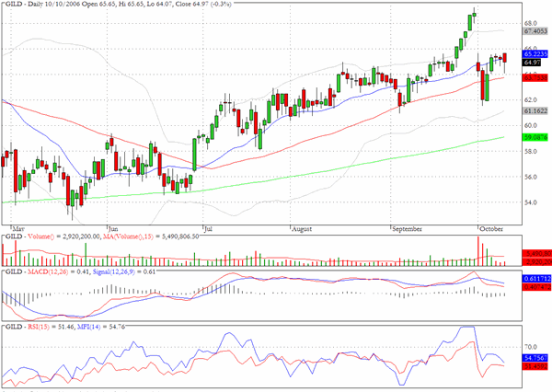
Task: Select the red 2,920,20 volume value label
Action: coord(537,261)
